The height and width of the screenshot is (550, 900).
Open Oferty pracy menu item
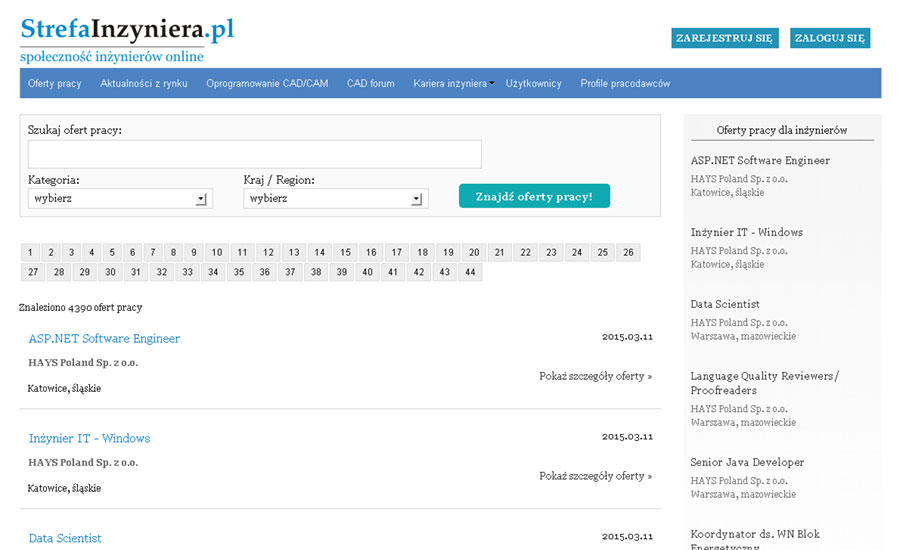[55, 83]
